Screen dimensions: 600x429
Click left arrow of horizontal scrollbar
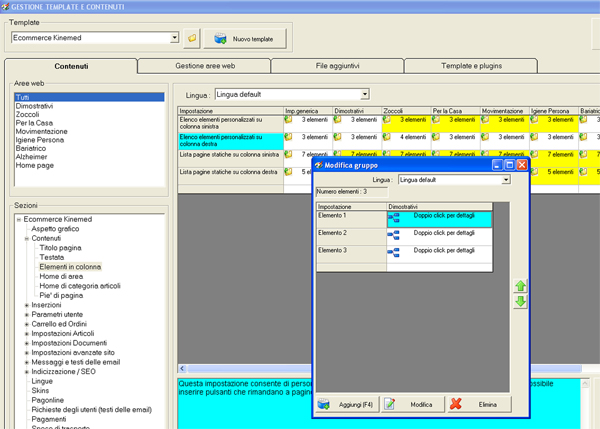pos(182,369)
